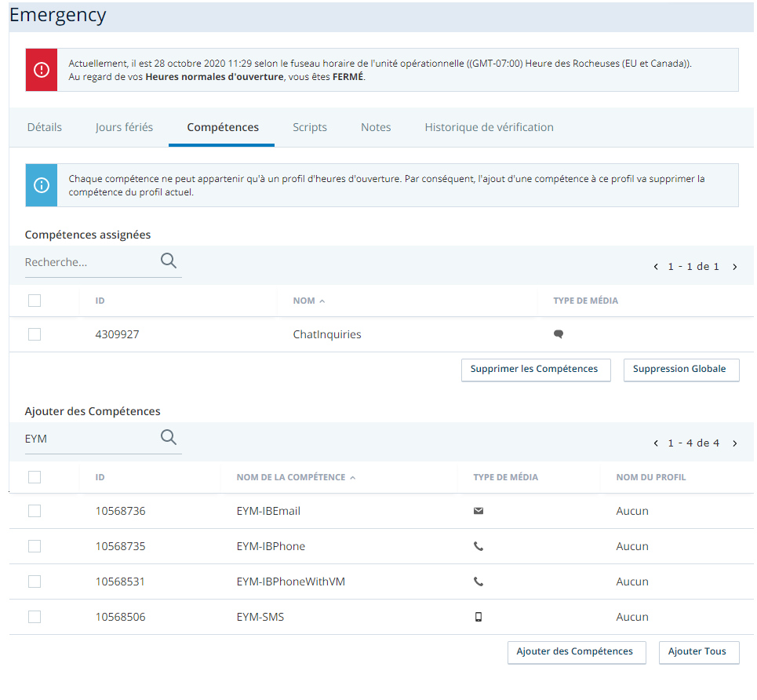Check the ChatInquiries row checkbox
Screen dimensions: 757x700
(35, 334)
